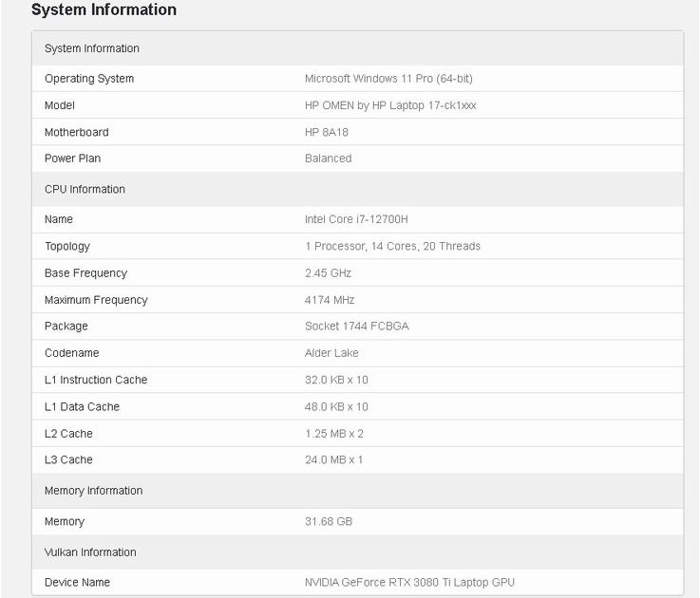Click the L3 Cache 24.0 MB value
The width and height of the screenshot is (700, 598).
tap(333, 459)
